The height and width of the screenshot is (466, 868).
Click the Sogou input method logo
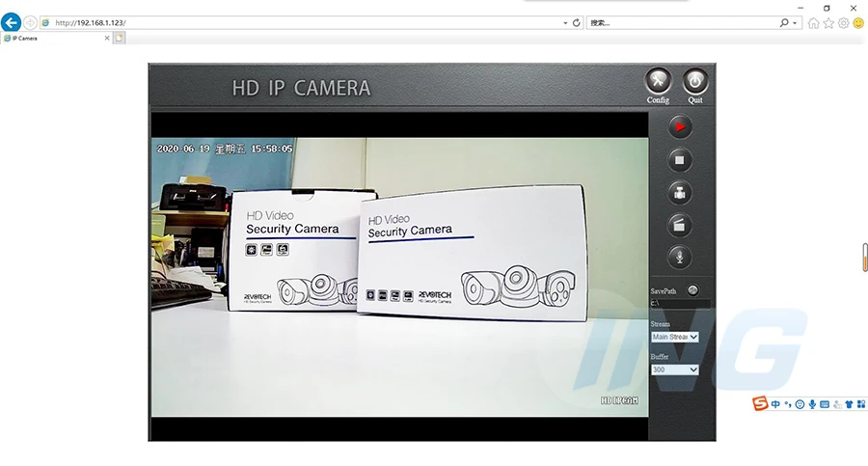760,404
